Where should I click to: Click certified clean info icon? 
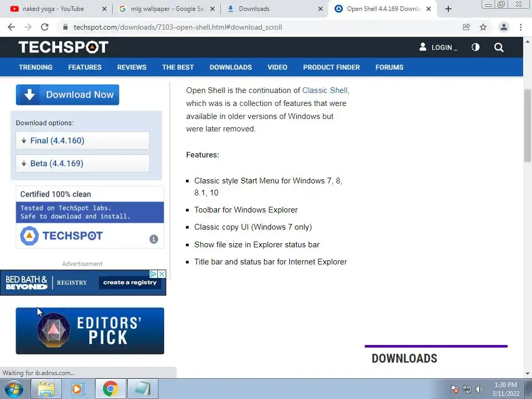tap(154, 239)
